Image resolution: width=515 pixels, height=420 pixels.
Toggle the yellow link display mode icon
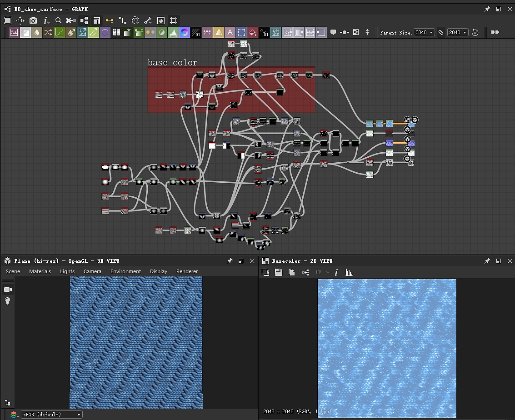click(110, 21)
